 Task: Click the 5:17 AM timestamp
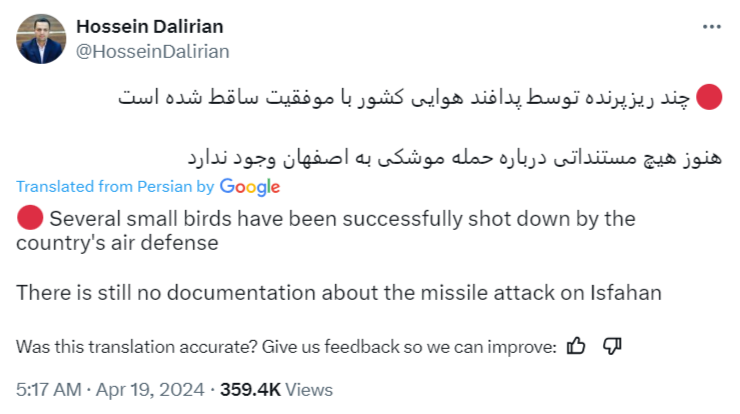coord(49,389)
